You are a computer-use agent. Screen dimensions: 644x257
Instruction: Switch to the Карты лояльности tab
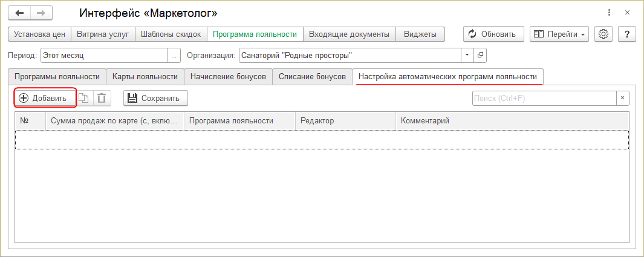[x=145, y=77]
